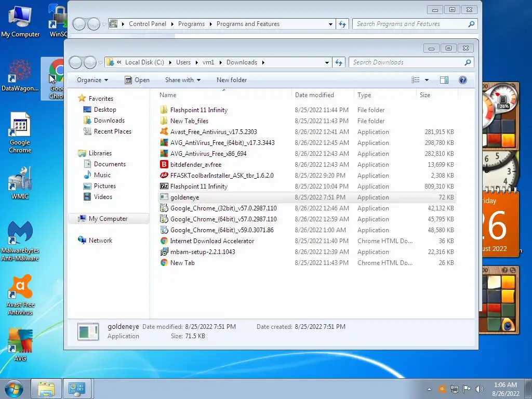Open the Avast_Free_Antivirus_v17.5.2303 installer icon

tap(164, 131)
